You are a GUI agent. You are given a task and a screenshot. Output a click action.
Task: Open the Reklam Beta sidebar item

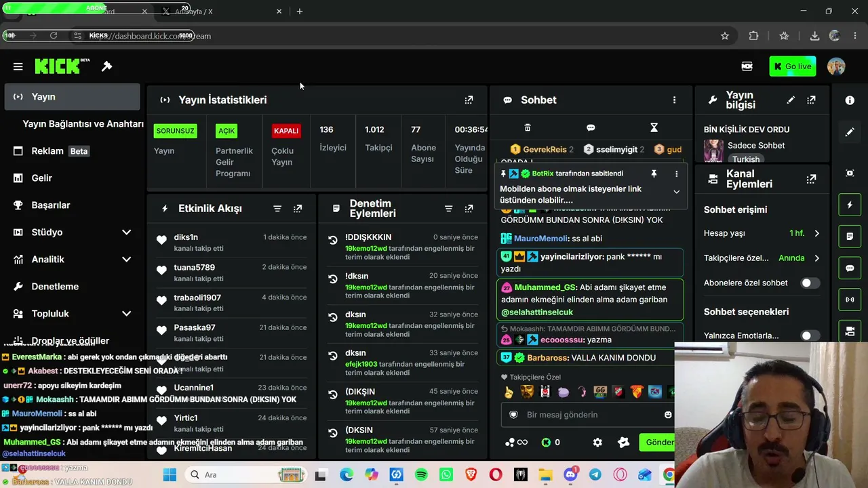(72, 151)
